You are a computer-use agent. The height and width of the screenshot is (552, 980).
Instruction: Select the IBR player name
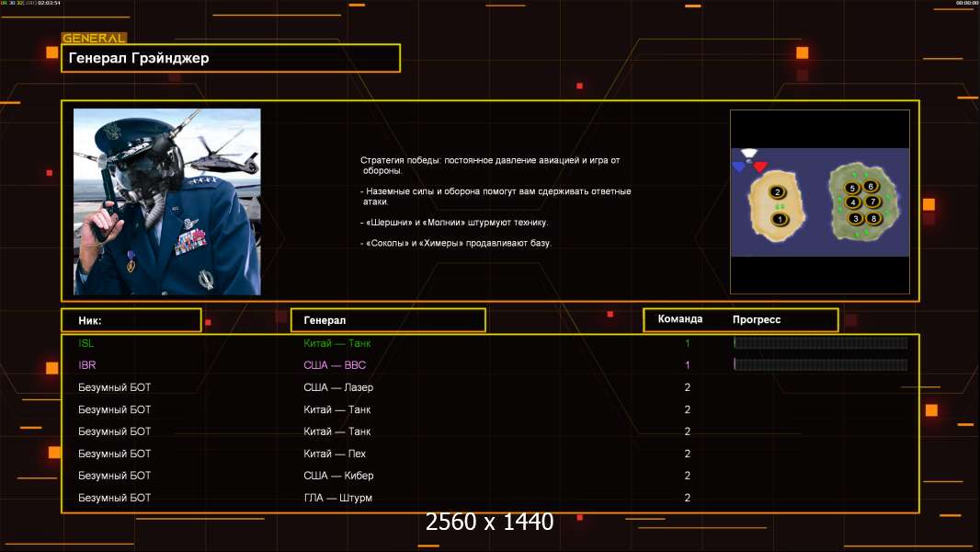click(x=87, y=365)
